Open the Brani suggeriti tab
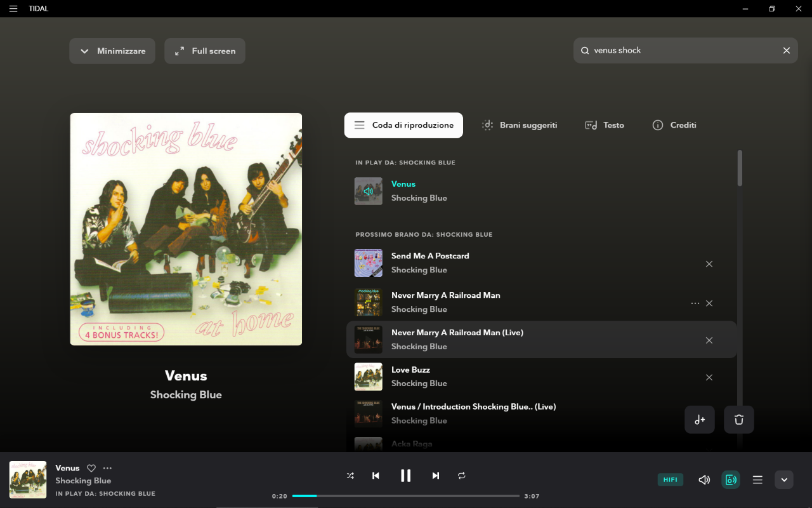This screenshot has width=812, height=508. [520, 125]
